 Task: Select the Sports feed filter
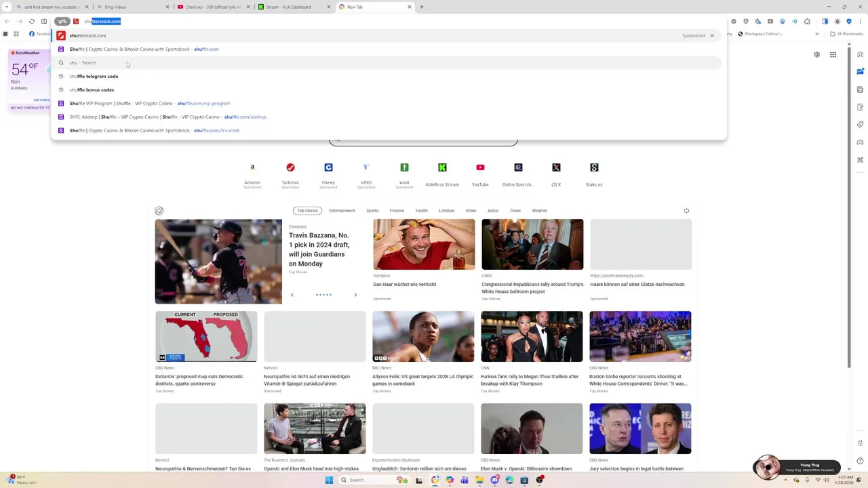[372, 211]
